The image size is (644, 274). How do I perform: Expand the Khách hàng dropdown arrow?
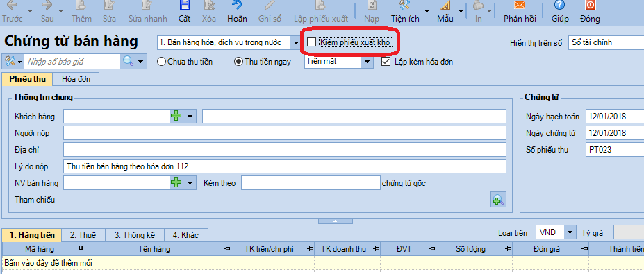click(190, 117)
